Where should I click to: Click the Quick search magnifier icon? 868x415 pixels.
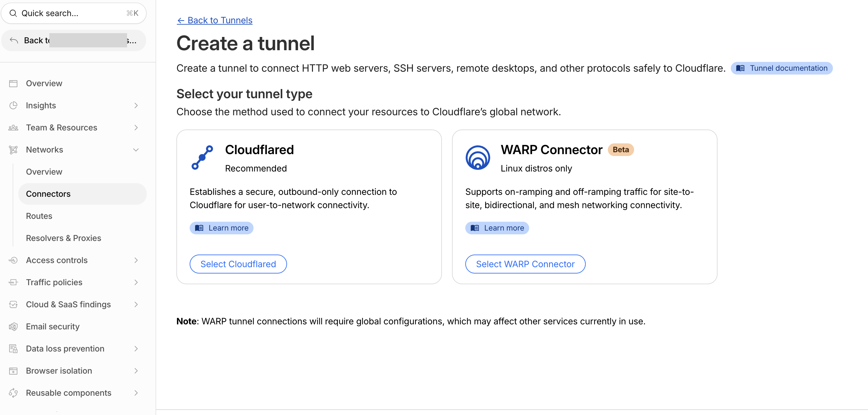(13, 13)
